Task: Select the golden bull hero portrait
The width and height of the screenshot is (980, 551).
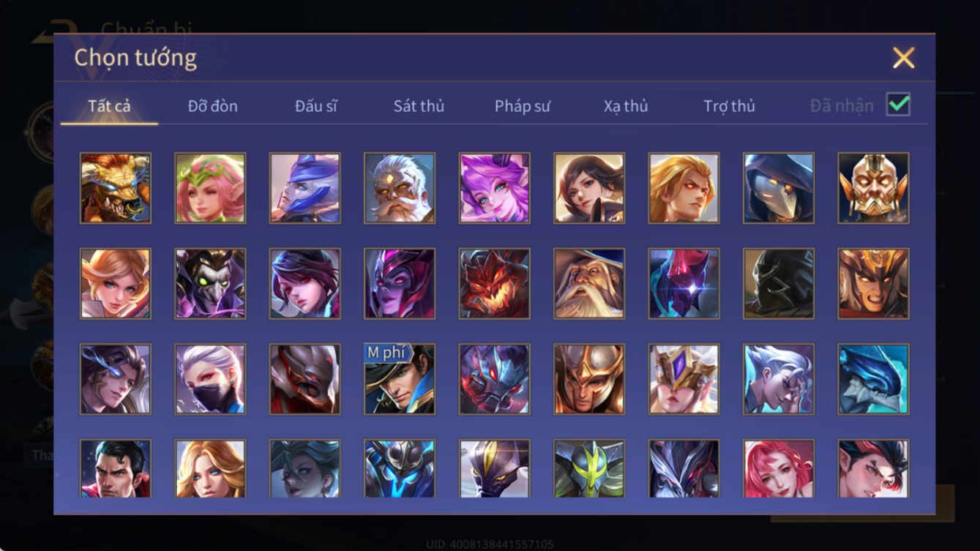Action: pyautogui.click(x=116, y=188)
